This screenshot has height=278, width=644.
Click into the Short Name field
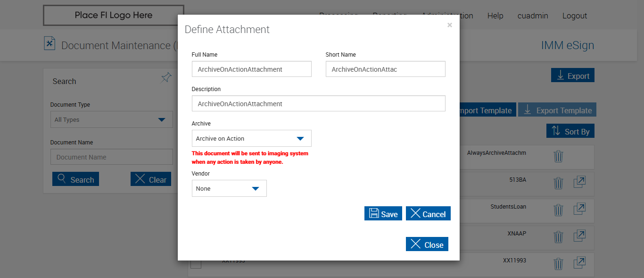coord(385,69)
